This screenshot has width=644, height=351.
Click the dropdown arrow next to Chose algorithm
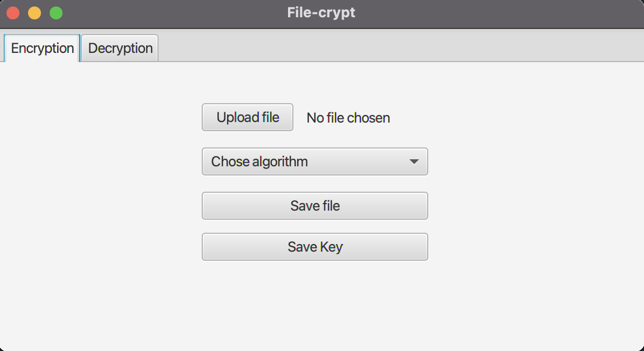click(x=414, y=161)
